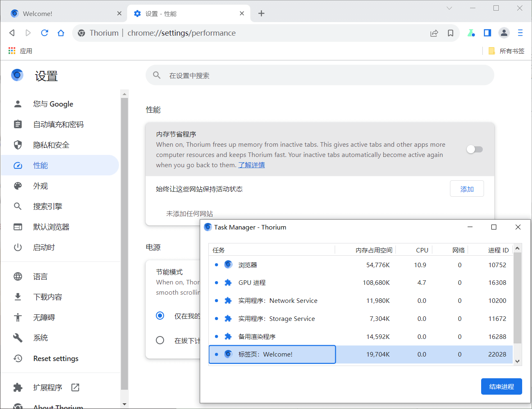Click the settings sidebar scrollbar thumb
532x409 pixels.
pyautogui.click(x=125, y=244)
